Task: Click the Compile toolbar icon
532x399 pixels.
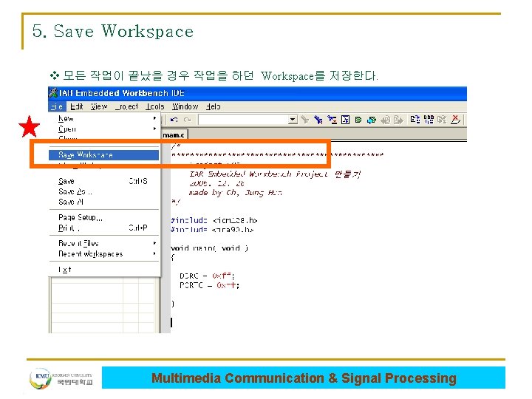Action: (415, 120)
